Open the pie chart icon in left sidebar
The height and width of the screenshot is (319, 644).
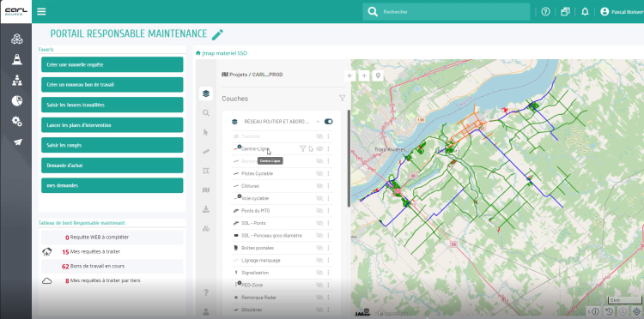(17, 100)
